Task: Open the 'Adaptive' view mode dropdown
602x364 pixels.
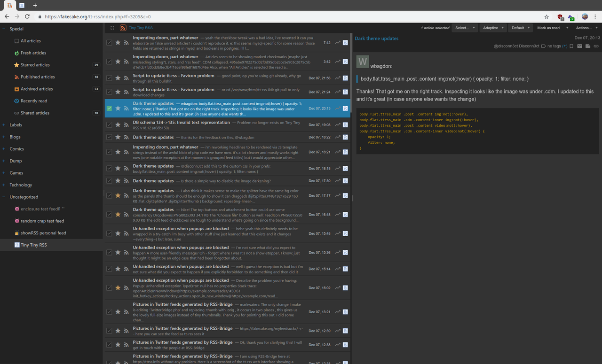Action: click(493, 28)
